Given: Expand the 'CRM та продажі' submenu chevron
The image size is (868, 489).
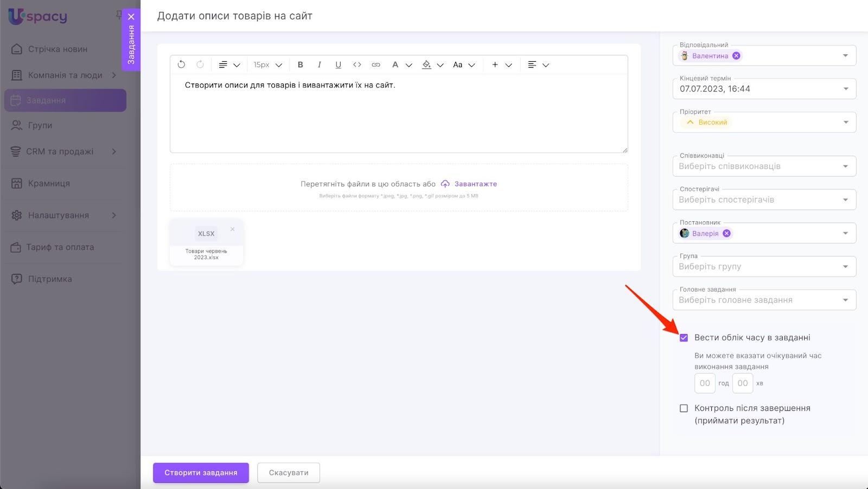Looking at the screenshot, I should [x=114, y=151].
